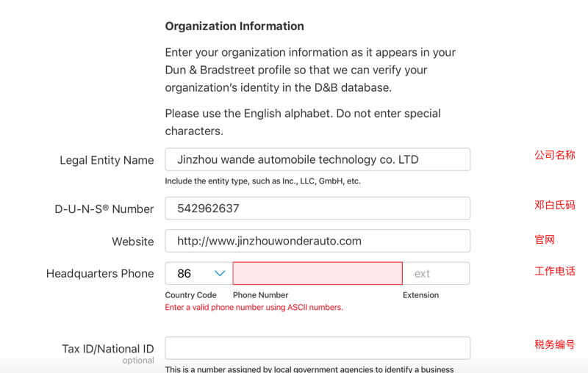Focus the empty Tax ID/National ID field

[318, 348]
